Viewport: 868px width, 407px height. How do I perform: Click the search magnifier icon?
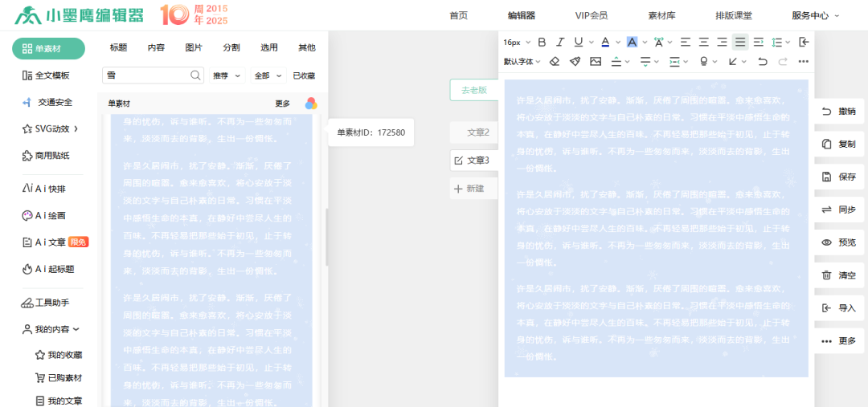pos(196,75)
